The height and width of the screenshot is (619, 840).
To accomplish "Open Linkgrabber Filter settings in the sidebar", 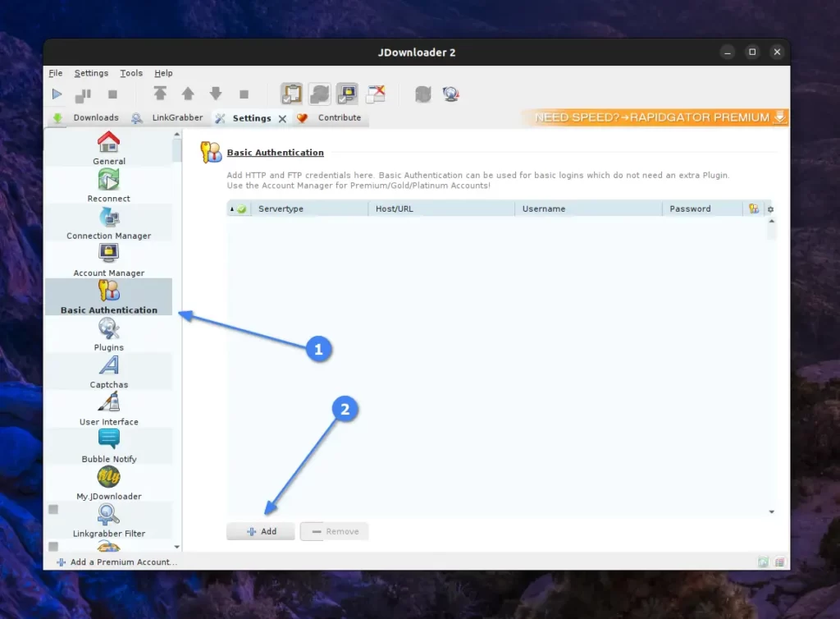I will coord(109,520).
